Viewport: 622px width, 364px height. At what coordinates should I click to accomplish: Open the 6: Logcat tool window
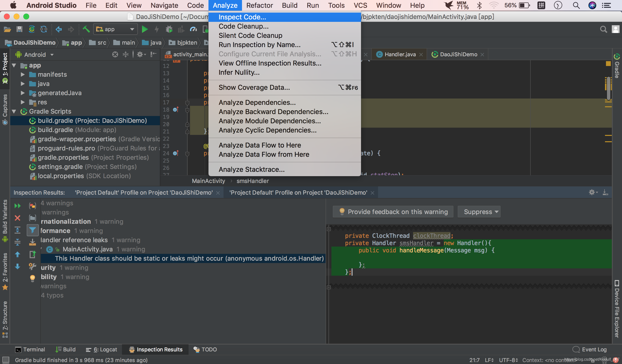101,349
